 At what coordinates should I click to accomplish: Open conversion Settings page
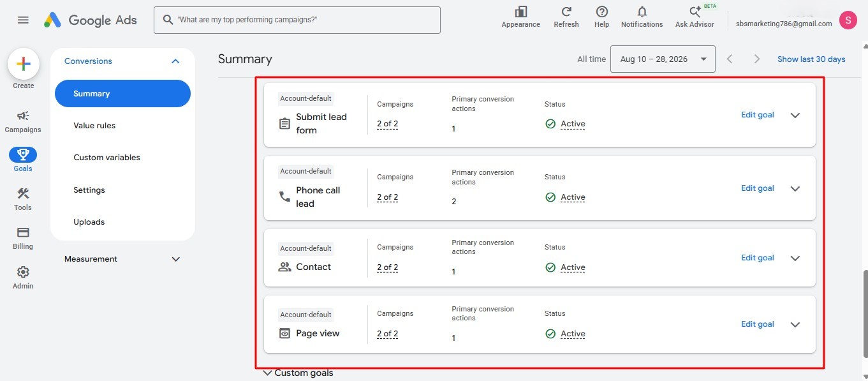point(89,190)
